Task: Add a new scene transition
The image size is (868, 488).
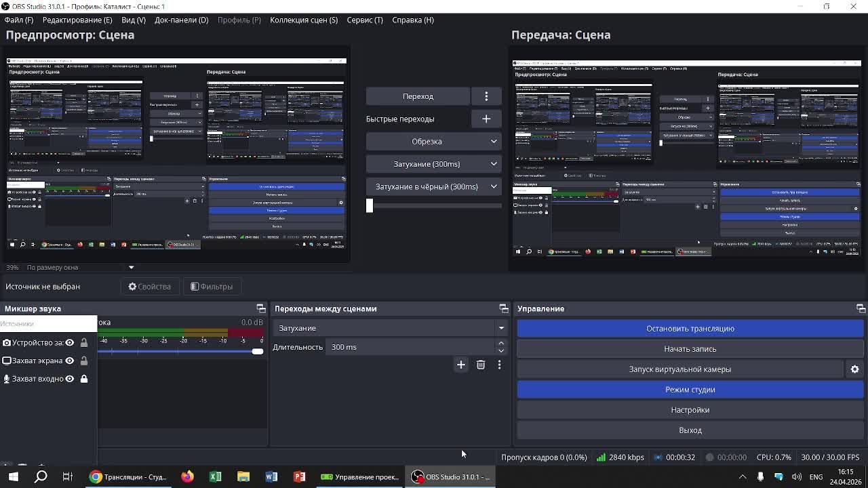Action: pyautogui.click(x=461, y=365)
